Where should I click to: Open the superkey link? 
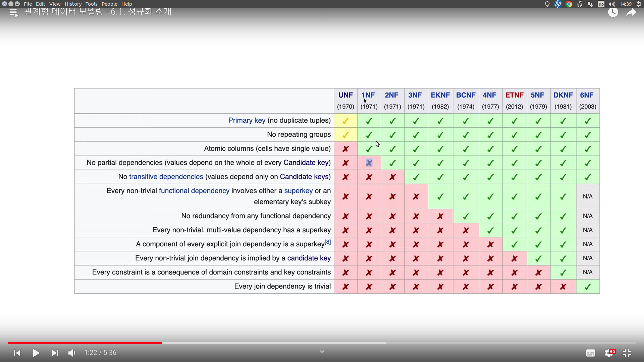click(299, 191)
